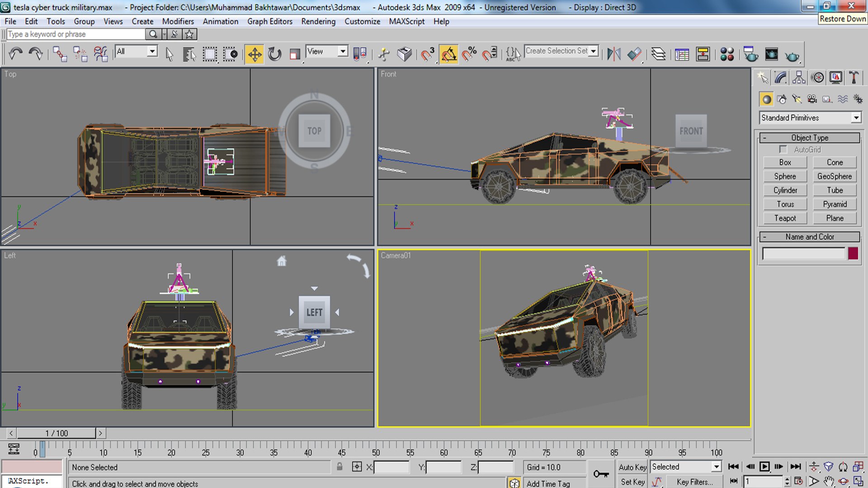868x488 pixels.
Task: Open the object color swatch
Action: point(853,253)
